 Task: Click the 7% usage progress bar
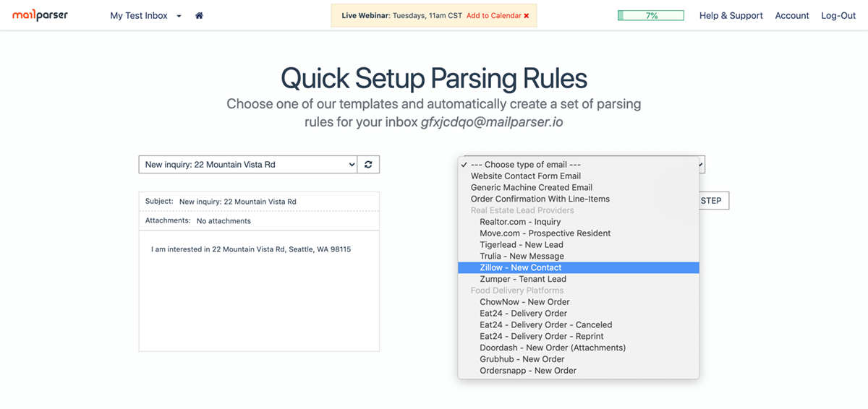point(651,15)
